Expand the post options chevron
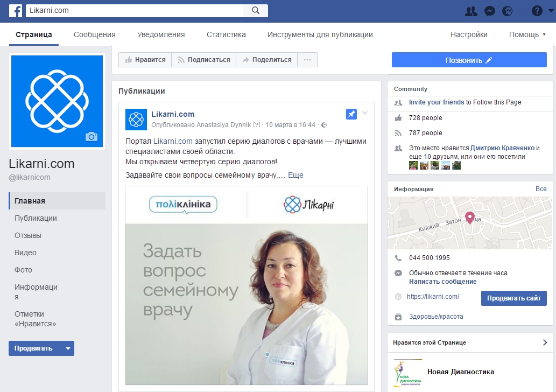This screenshot has width=556, height=392. [365, 113]
